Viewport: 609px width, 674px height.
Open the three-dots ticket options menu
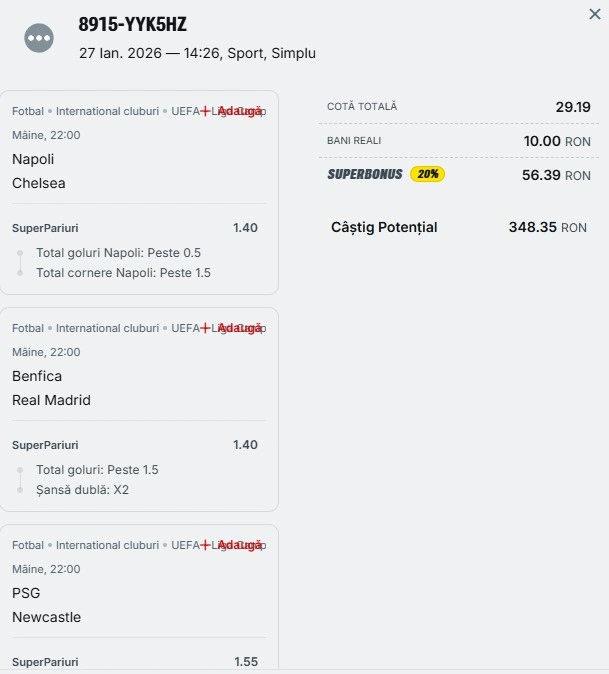[x=39, y=38]
